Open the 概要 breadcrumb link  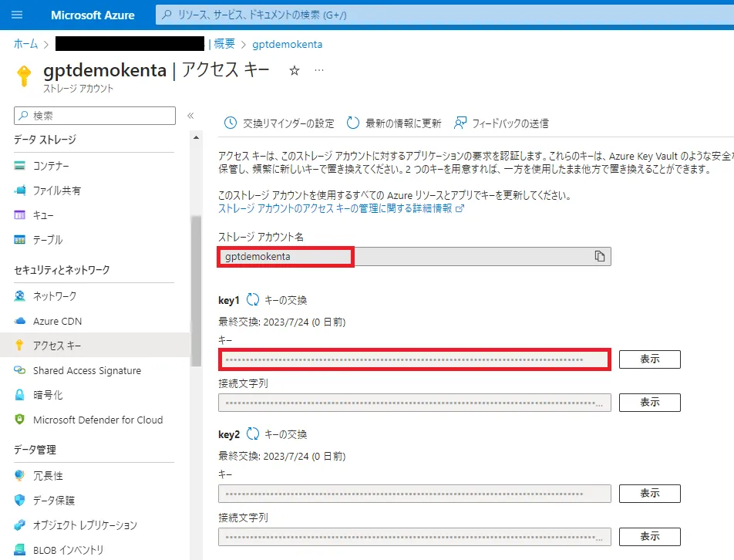[224, 44]
